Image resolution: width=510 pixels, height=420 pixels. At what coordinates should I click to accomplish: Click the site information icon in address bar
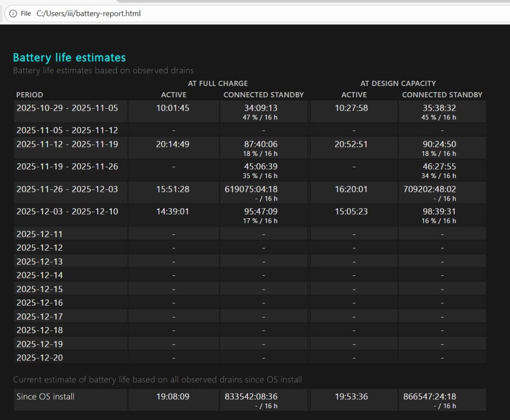point(13,14)
